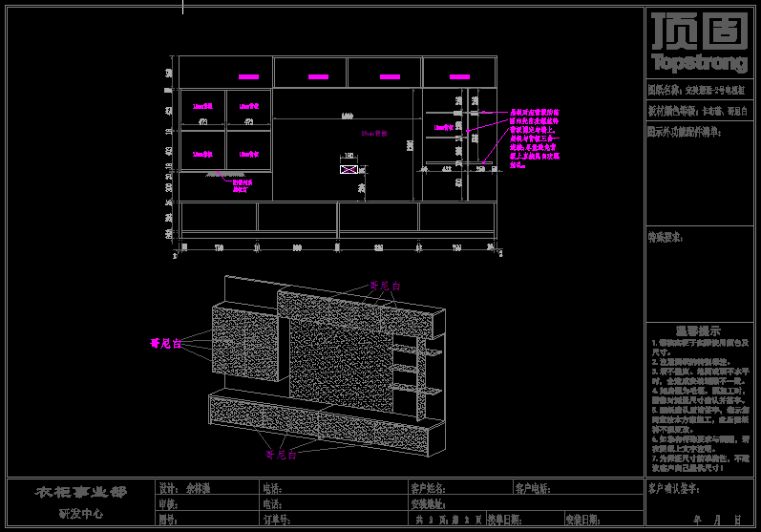Click the 安装地址 installation address cell

coord(526,503)
